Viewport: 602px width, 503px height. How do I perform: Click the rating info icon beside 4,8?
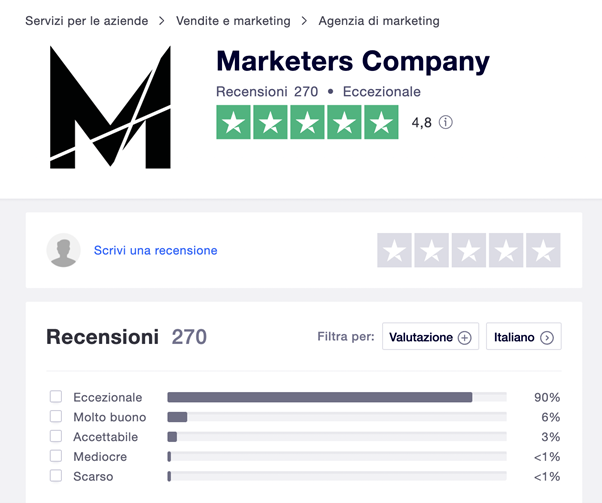(446, 123)
